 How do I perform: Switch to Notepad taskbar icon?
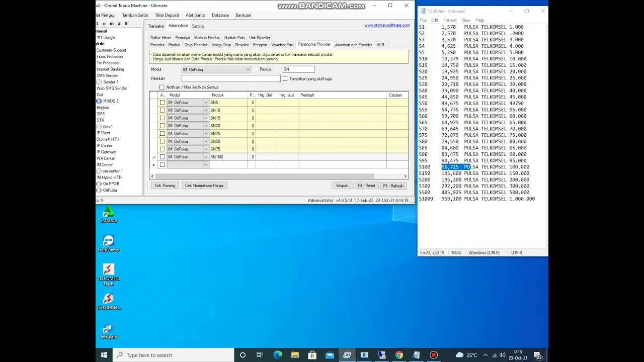click(416, 355)
